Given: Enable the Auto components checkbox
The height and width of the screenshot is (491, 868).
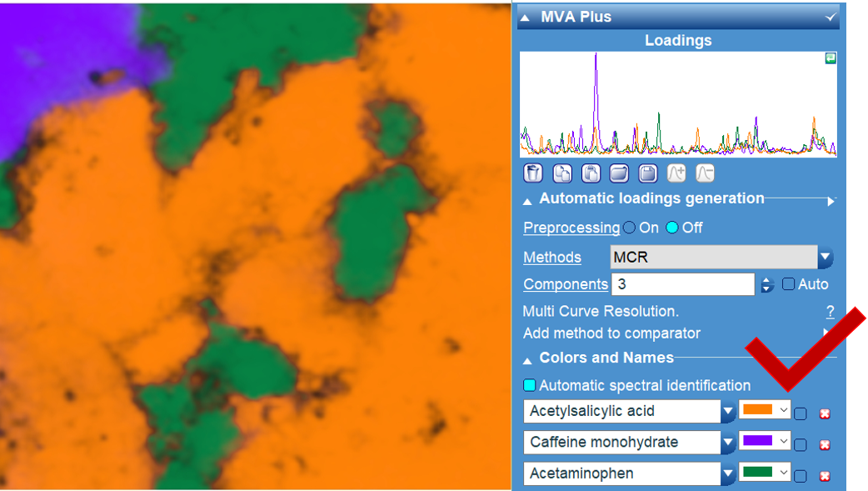Looking at the screenshot, I should 788,284.
